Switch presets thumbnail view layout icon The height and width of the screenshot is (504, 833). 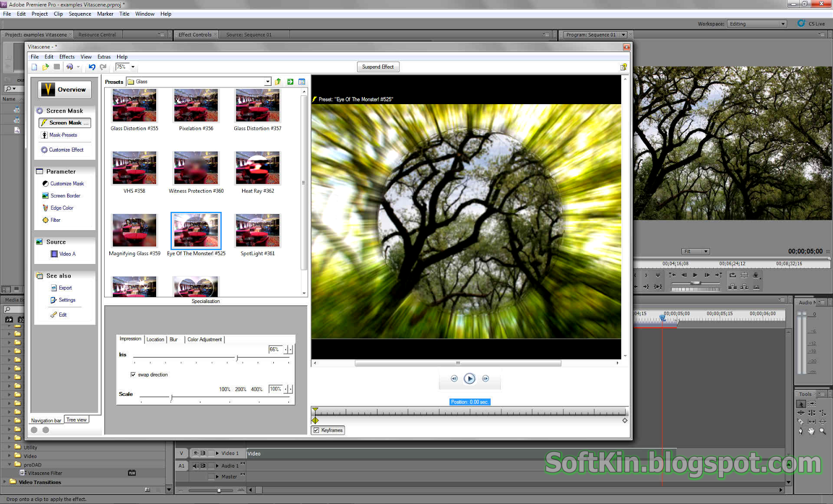301,82
